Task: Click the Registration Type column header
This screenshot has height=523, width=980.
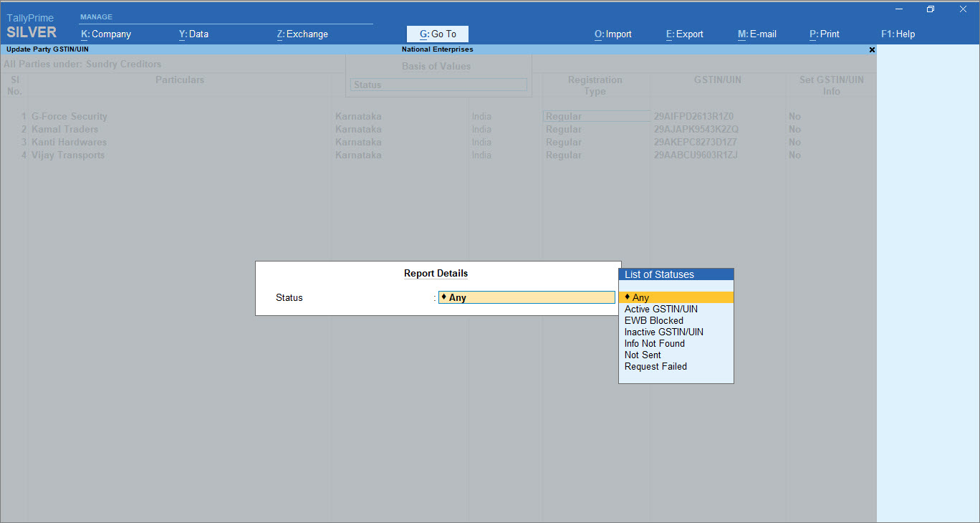Action: point(595,85)
